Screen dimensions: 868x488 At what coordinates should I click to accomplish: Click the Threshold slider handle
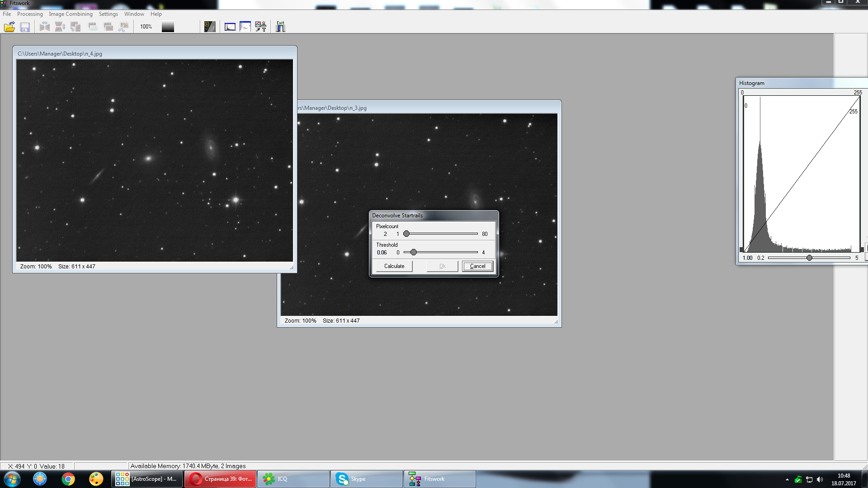(x=413, y=252)
